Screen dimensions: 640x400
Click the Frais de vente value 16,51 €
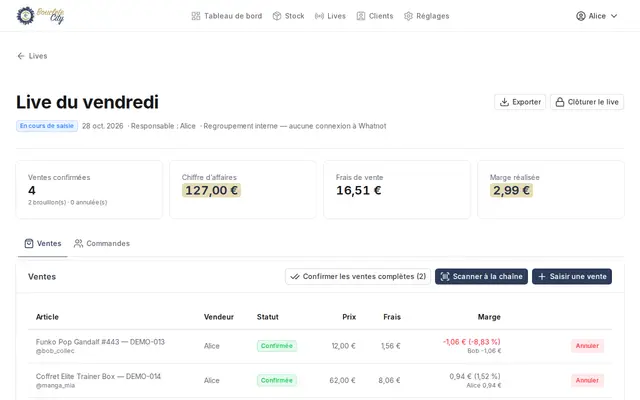point(359,190)
